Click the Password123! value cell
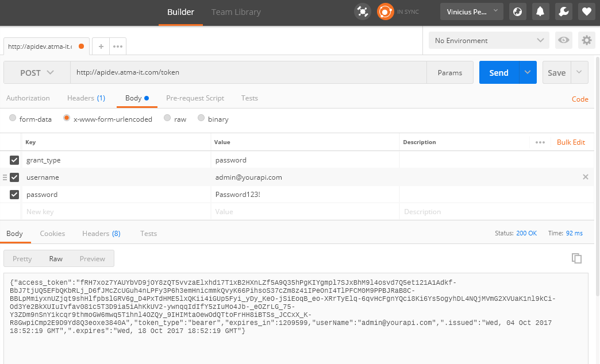 coord(305,195)
